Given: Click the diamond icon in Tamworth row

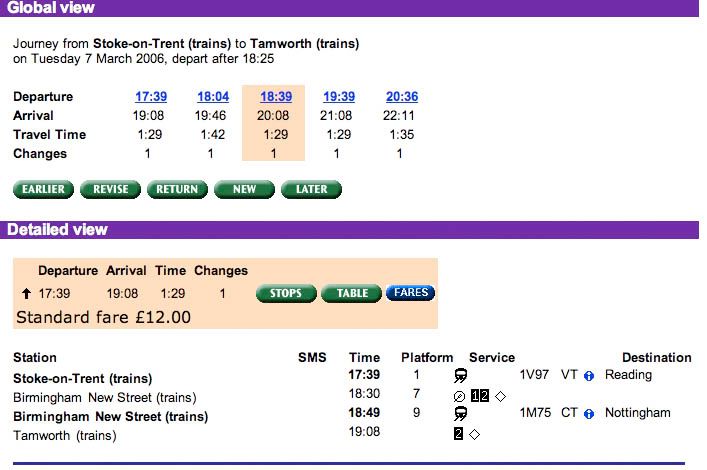Looking at the screenshot, I should pos(474,434).
